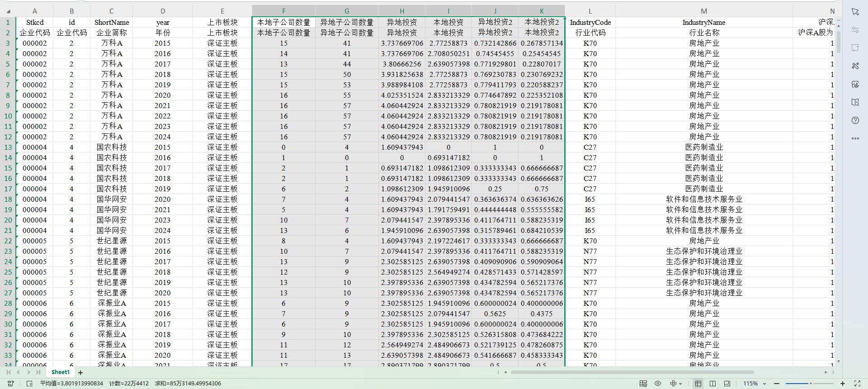The height and width of the screenshot is (389, 868).
Task: Open the magic wand beautify tool
Action: click(x=855, y=66)
